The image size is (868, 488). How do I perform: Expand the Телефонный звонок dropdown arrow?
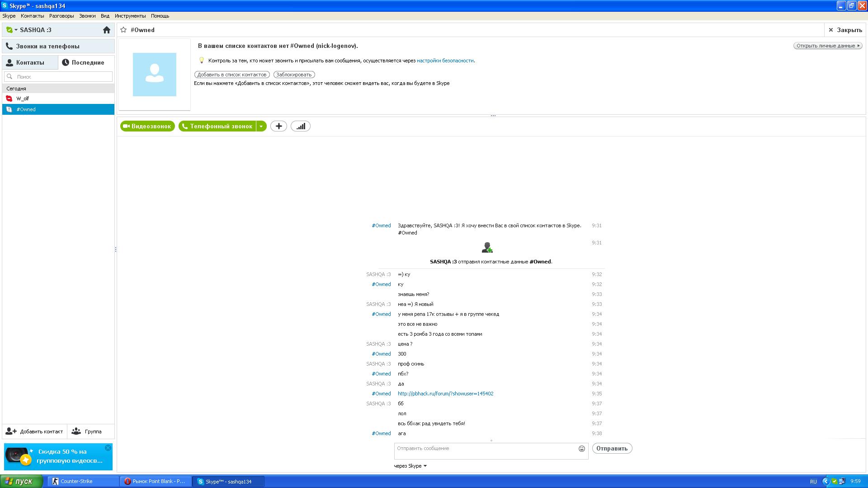pyautogui.click(x=261, y=127)
